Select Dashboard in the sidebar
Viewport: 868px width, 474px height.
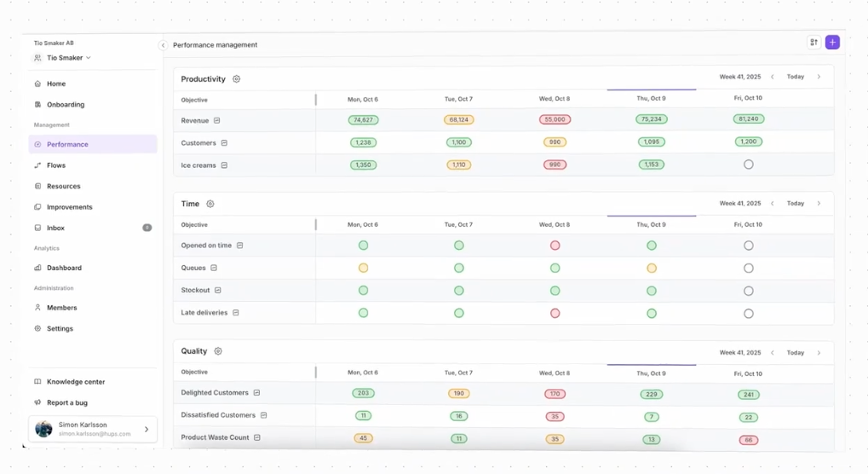pos(64,268)
